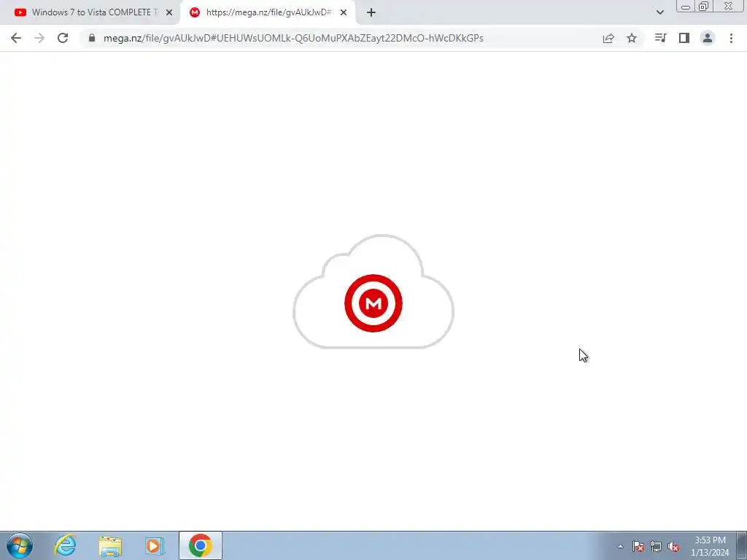
Task: Close the YouTube tab
Action: pyautogui.click(x=169, y=12)
